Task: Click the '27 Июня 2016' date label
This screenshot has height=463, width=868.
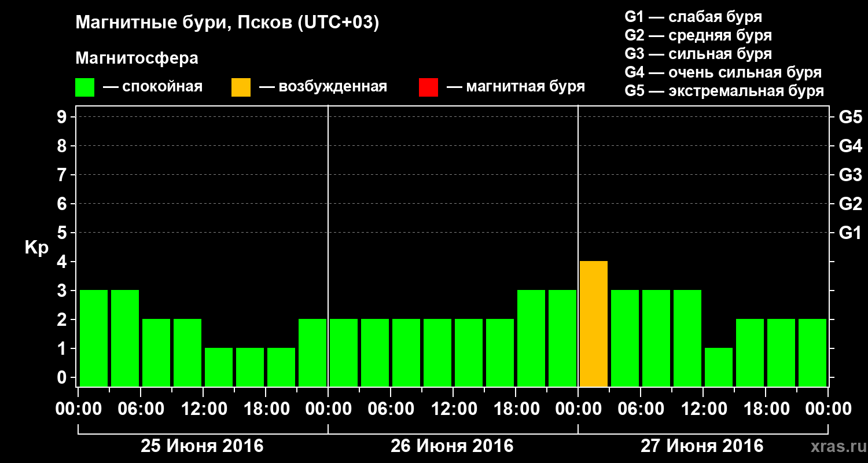Action: (x=702, y=446)
